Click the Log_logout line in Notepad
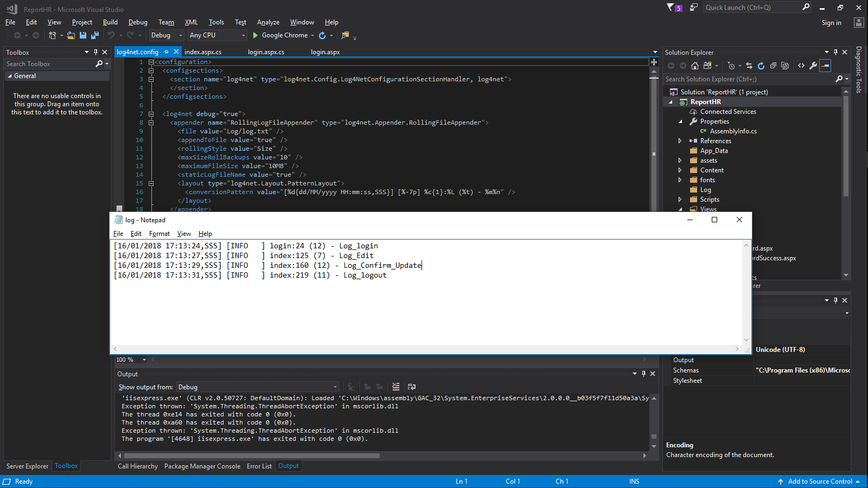 tap(250, 275)
